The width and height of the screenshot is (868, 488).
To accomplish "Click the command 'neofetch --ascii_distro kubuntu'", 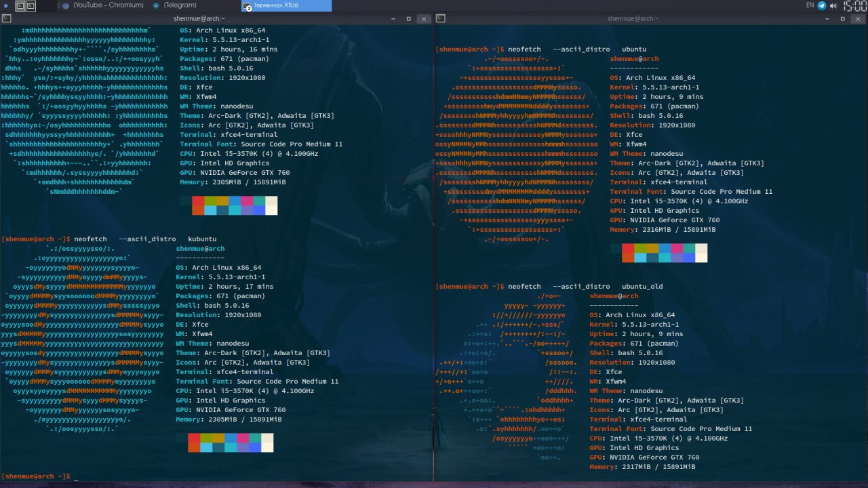I will [x=145, y=239].
